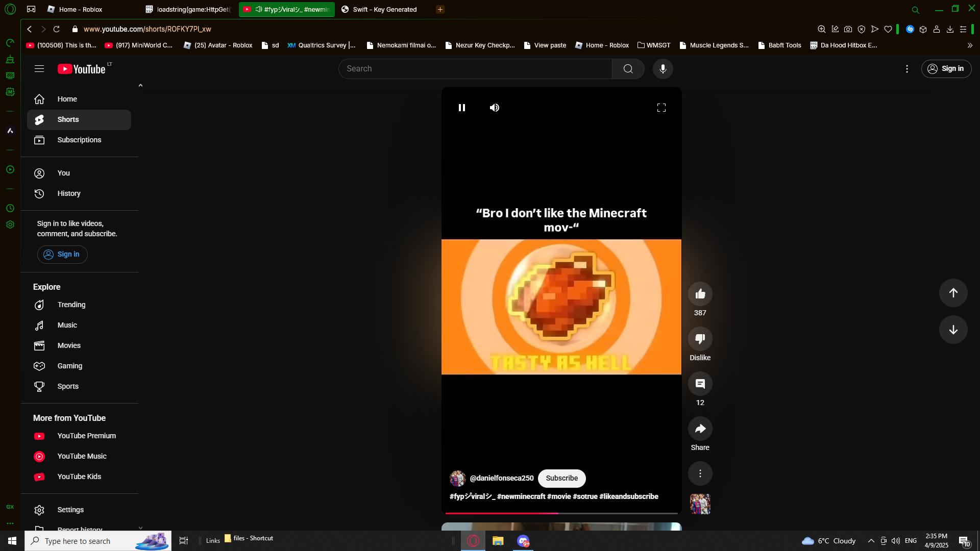Open YouTube Kids
Image resolution: width=980 pixels, height=551 pixels.
79,477
